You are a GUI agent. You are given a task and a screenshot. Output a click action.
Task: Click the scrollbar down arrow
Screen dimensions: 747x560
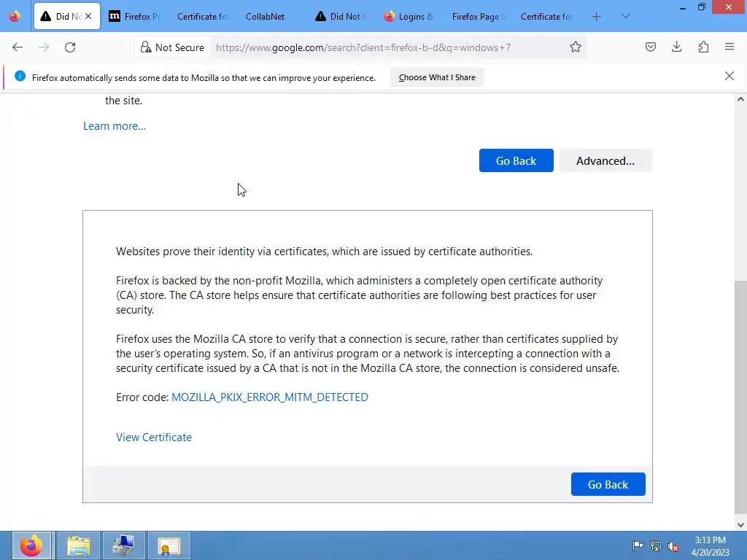click(740, 525)
